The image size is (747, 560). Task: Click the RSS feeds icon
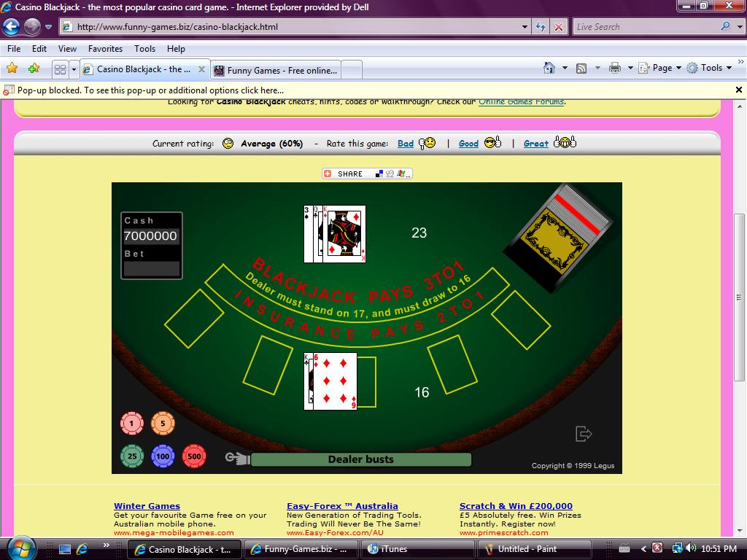tap(581, 68)
